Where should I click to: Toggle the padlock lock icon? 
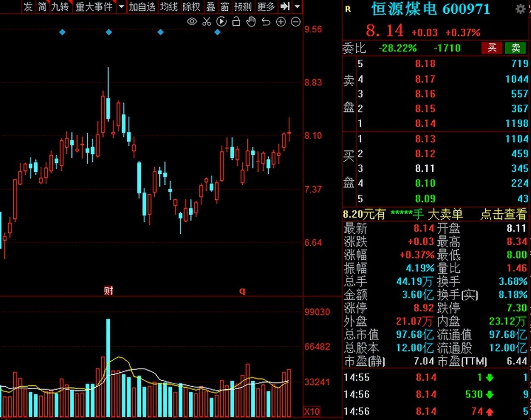(236, 22)
